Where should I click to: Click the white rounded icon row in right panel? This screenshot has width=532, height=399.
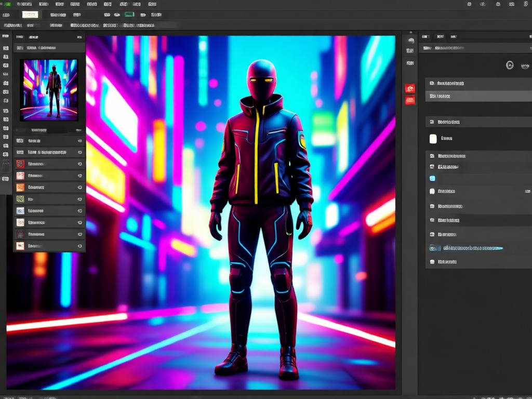coord(478,191)
